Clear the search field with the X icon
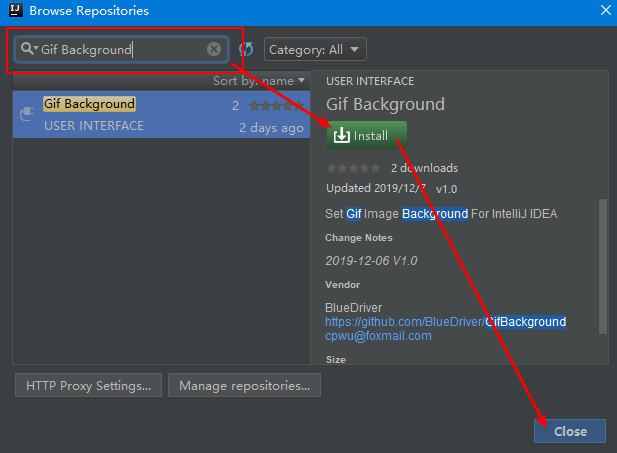Viewport: 617px width, 453px height. [x=214, y=49]
